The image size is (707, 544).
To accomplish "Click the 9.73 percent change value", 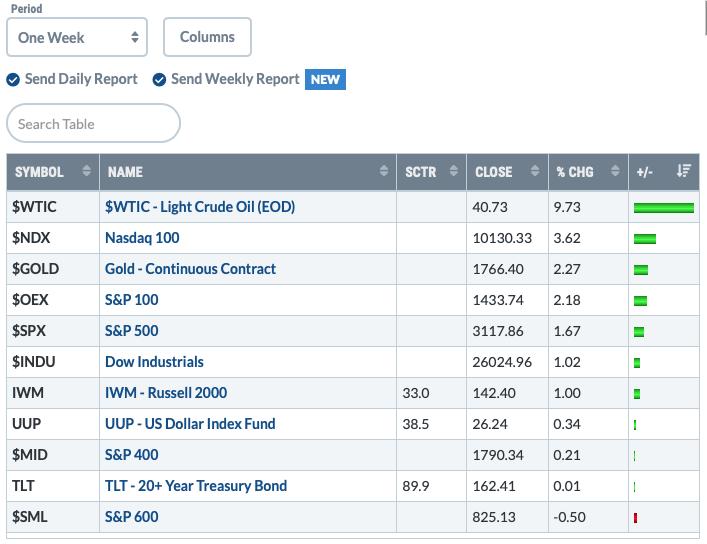I will (x=567, y=207).
